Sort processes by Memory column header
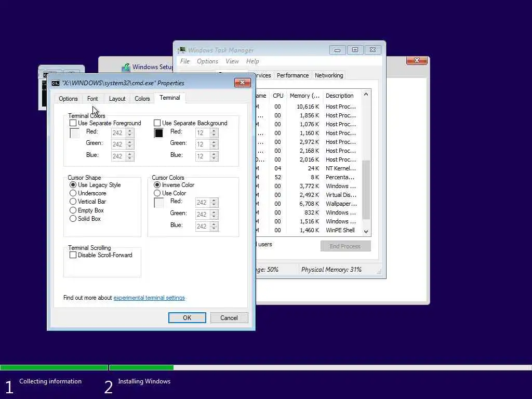 point(304,96)
